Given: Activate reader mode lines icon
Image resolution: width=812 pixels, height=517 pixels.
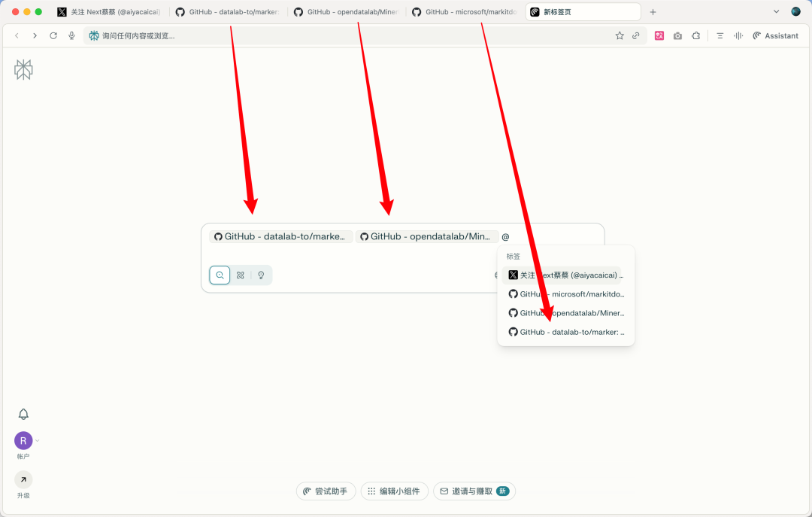Looking at the screenshot, I should 719,35.
